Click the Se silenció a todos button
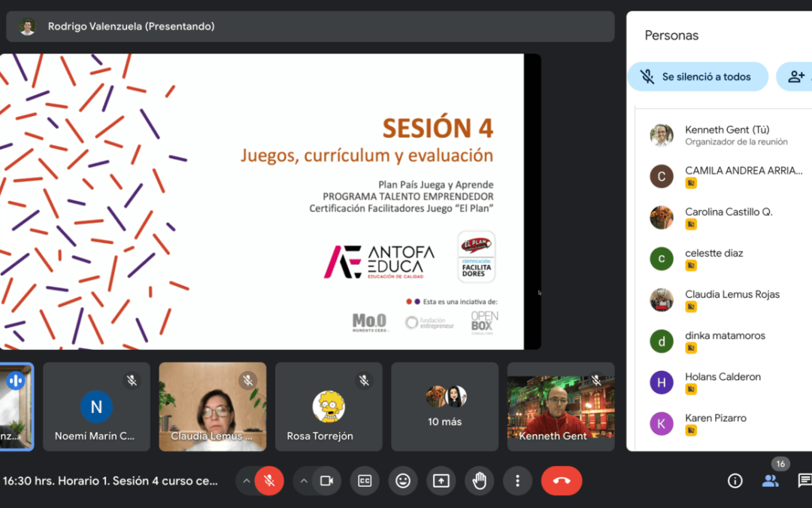Screen dimensions: 812x508 [698, 77]
